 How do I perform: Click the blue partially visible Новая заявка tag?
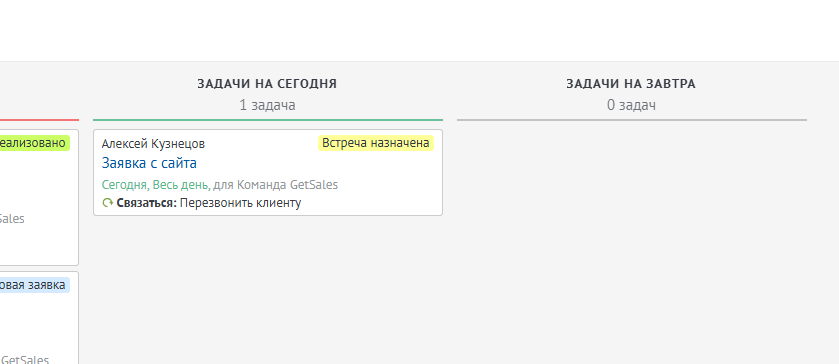[34, 285]
